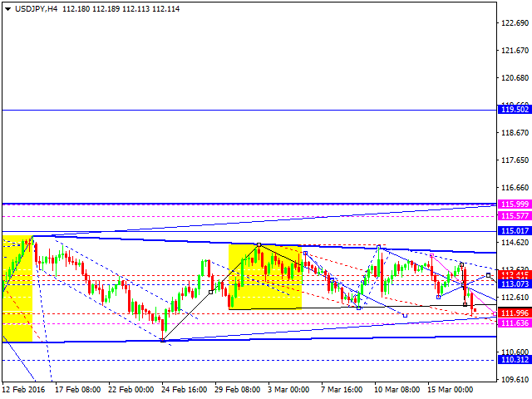This screenshot has height=399, width=532.
Task: Click the 110.312 dashed level label
Action: click(x=512, y=360)
